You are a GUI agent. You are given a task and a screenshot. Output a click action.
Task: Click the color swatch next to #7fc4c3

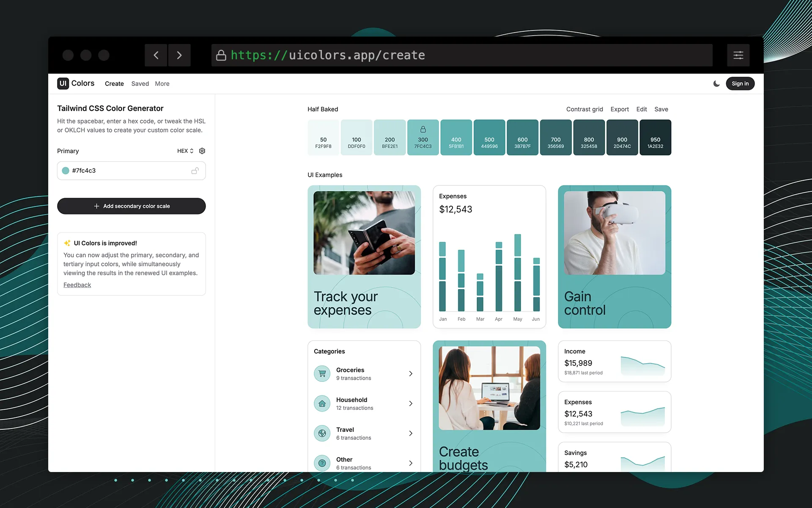pyautogui.click(x=66, y=170)
